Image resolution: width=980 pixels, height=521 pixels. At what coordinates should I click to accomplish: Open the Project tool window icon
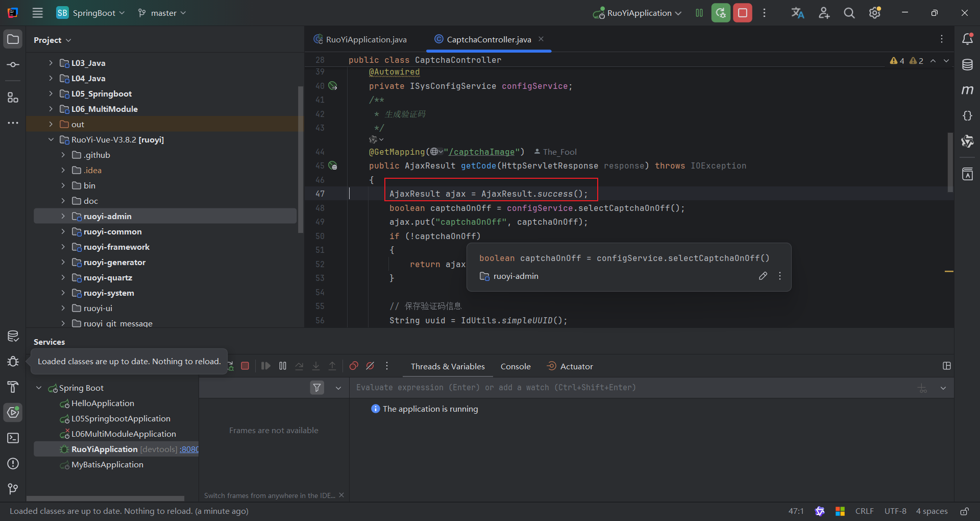tap(13, 39)
